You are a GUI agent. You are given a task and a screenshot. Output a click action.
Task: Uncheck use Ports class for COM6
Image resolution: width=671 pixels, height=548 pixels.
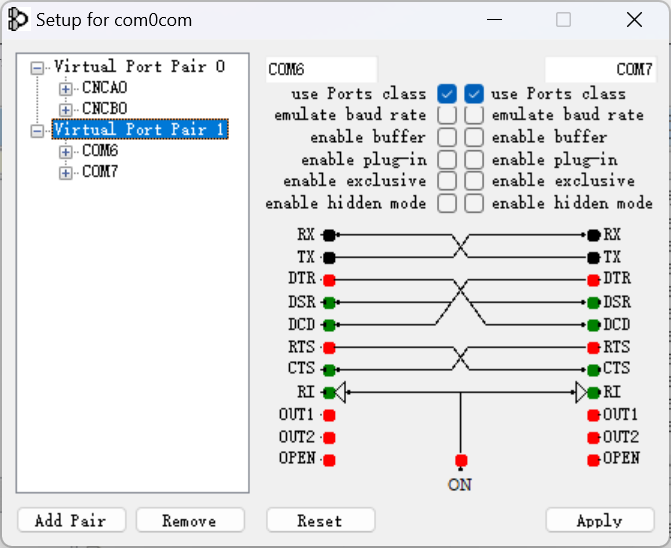click(x=447, y=94)
